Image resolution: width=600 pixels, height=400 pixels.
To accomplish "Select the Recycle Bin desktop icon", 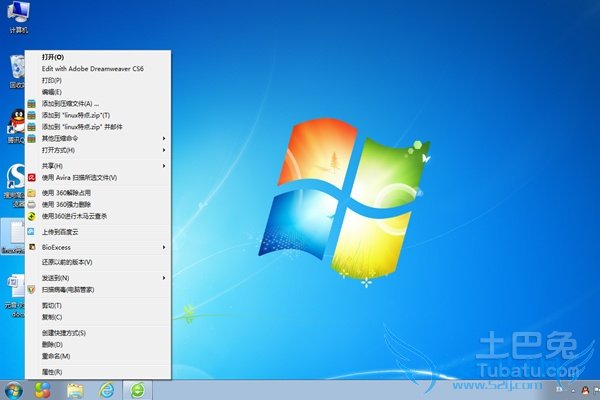I will 16,70.
